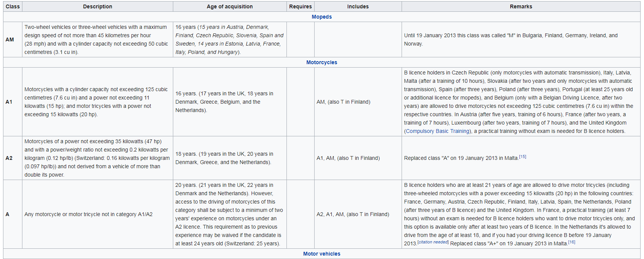
Task: Open footnote reference [15]
Action: (522, 156)
